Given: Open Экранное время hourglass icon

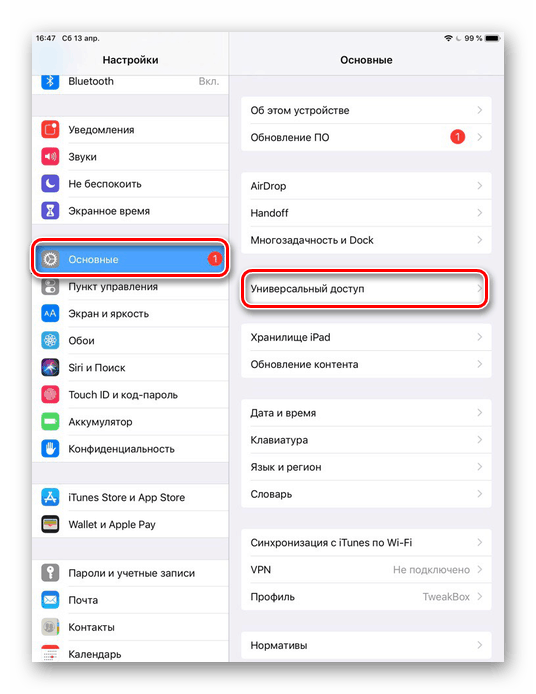Looking at the screenshot, I should click(x=50, y=211).
